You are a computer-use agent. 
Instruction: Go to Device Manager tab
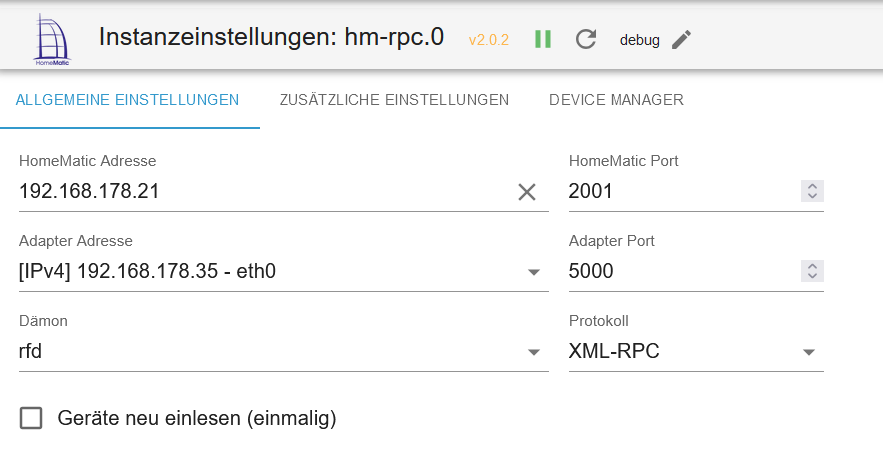click(616, 100)
